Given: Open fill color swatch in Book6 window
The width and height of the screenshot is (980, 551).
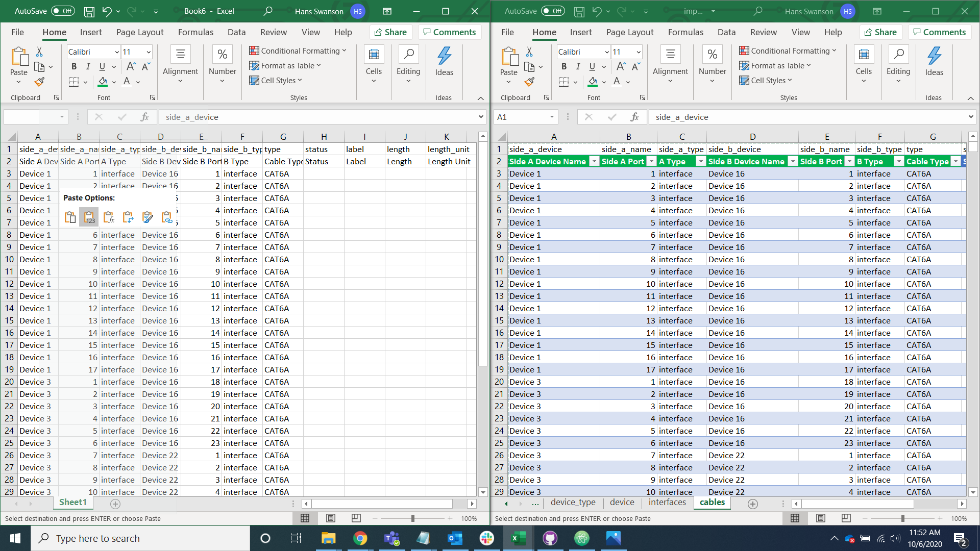Looking at the screenshot, I should click(x=103, y=82).
